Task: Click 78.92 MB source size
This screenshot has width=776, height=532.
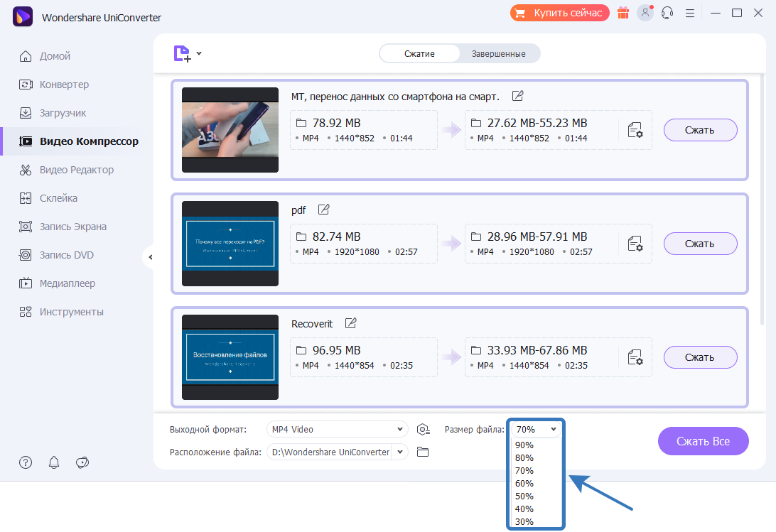Action: pyautogui.click(x=337, y=123)
